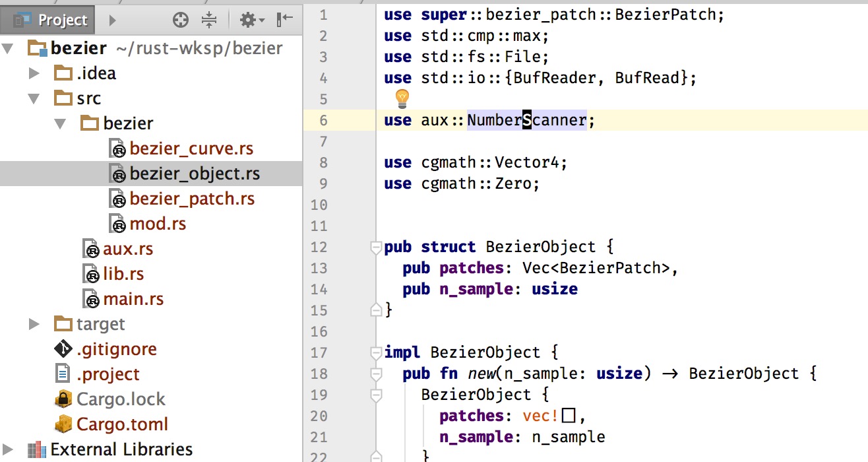Fold the new function at line 18
The height and width of the screenshot is (462, 868).
tap(376, 374)
